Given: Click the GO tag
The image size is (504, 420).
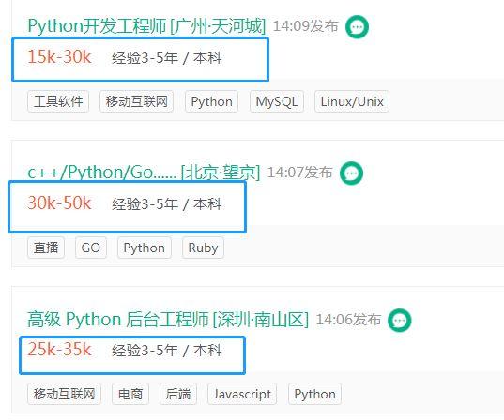Looking at the screenshot, I should point(91,247).
